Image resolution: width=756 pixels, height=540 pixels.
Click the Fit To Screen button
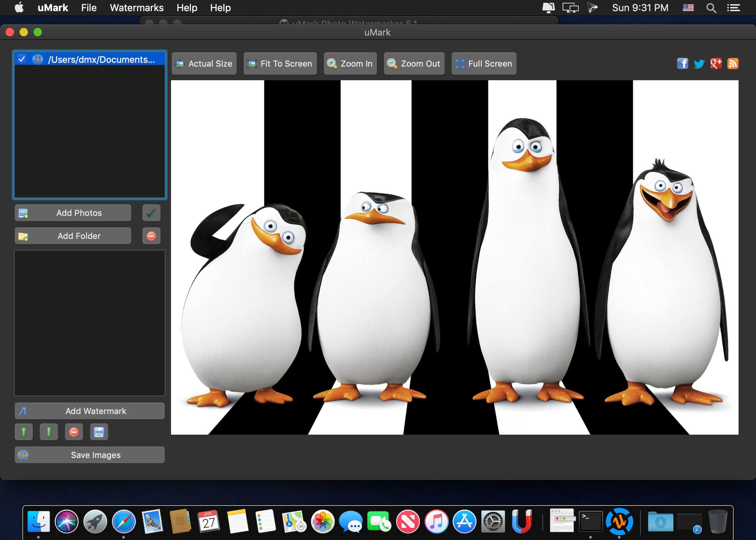(280, 63)
